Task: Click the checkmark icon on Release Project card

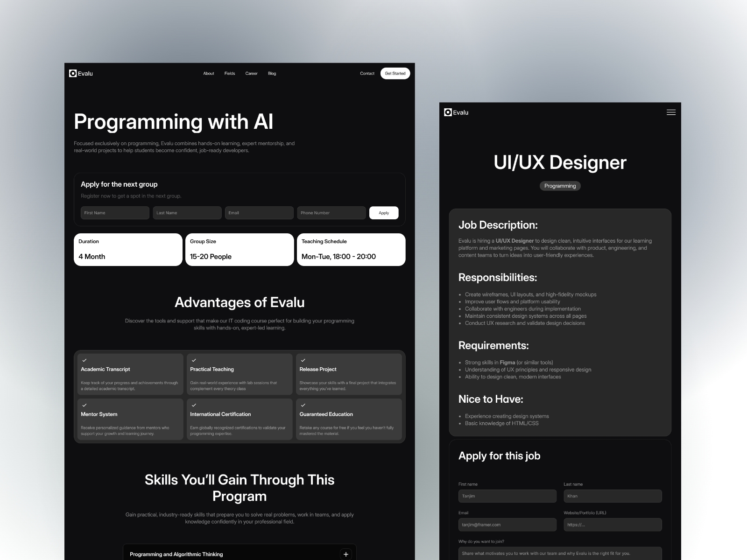Action: click(303, 360)
